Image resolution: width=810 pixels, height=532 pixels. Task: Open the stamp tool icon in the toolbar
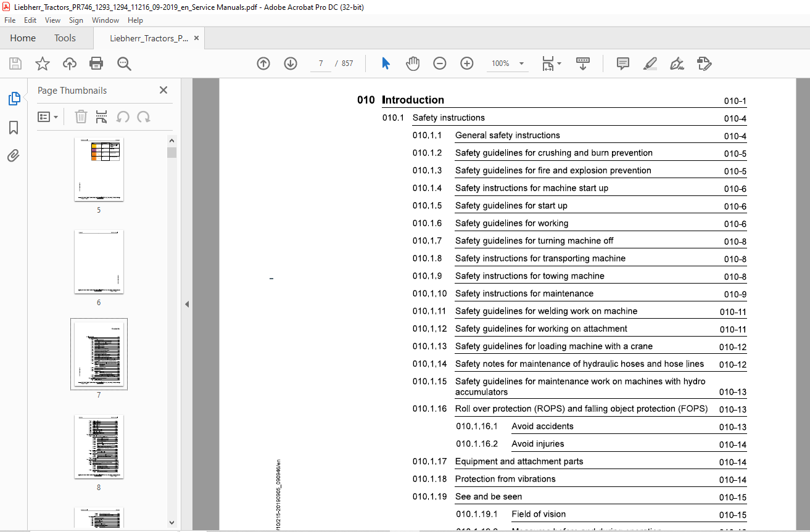tap(704, 63)
